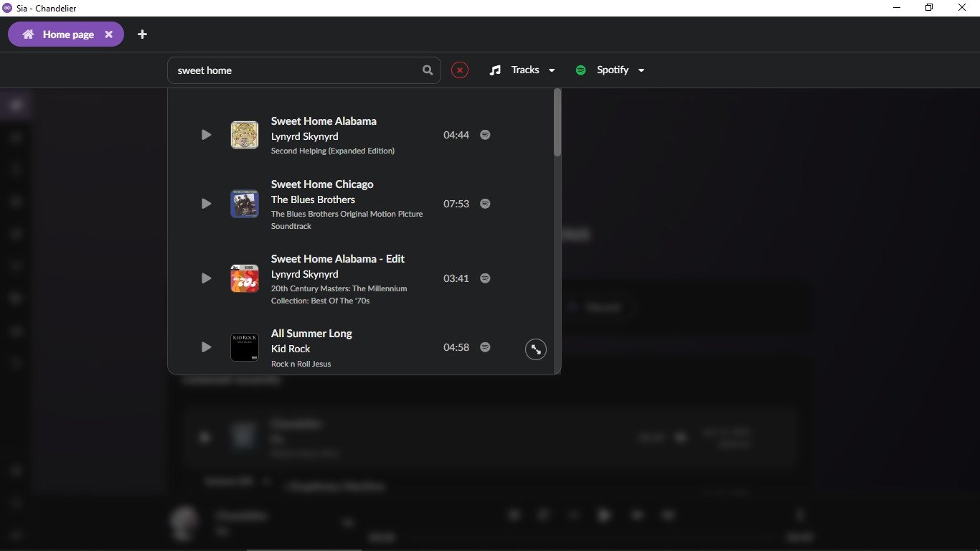Click the All Summer Long title
Image resolution: width=980 pixels, height=551 pixels.
click(x=311, y=334)
